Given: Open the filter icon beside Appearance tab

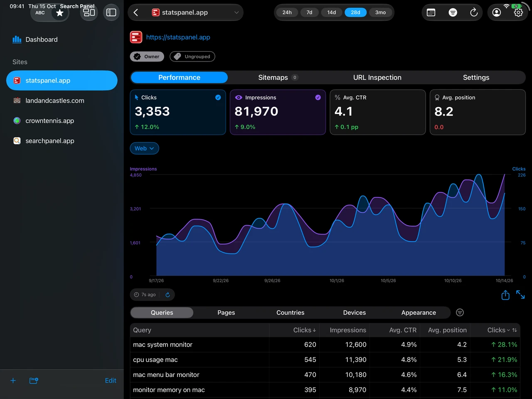Looking at the screenshot, I should tap(460, 313).
